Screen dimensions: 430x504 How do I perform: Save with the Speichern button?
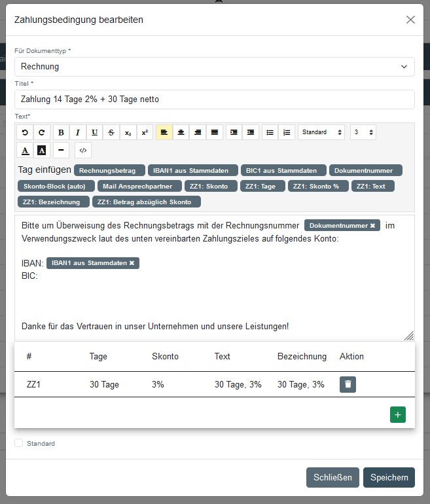tap(389, 478)
